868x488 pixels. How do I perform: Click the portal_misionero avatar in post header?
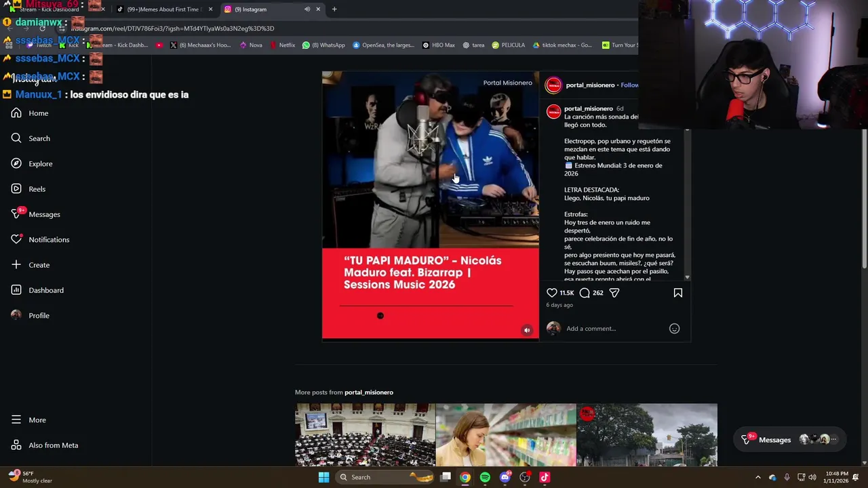[554, 85]
